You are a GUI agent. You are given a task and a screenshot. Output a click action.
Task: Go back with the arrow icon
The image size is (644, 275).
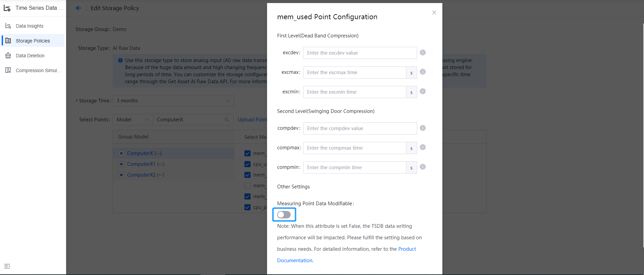[79, 8]
